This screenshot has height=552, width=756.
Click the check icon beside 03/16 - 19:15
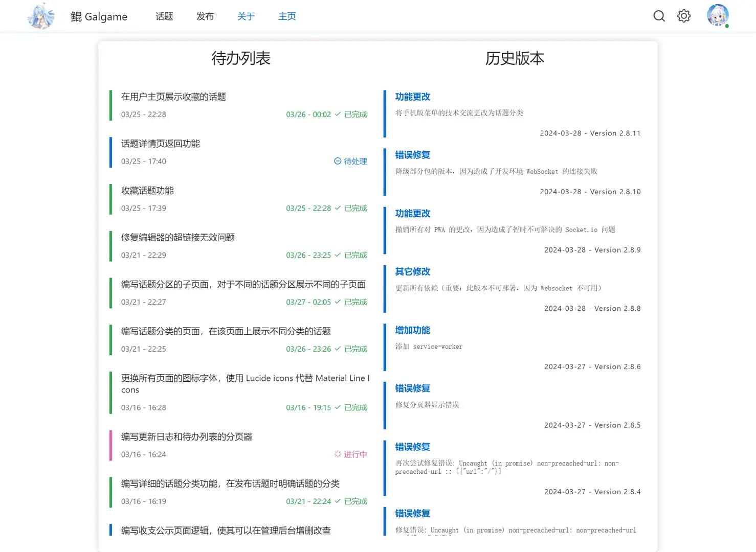(x=338, y=407)
